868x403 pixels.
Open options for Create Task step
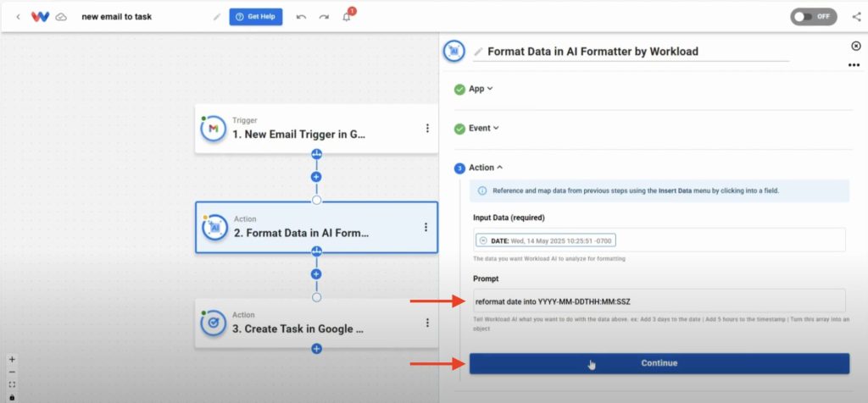click(x=427, y=323)
